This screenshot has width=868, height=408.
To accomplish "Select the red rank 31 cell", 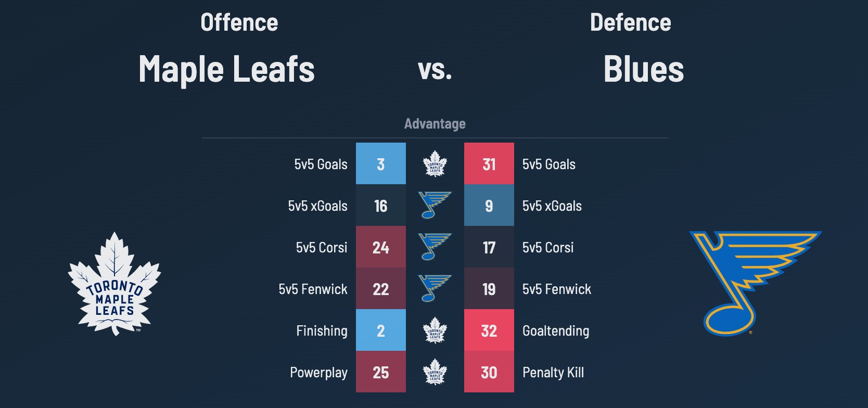I will coord(489,164).
